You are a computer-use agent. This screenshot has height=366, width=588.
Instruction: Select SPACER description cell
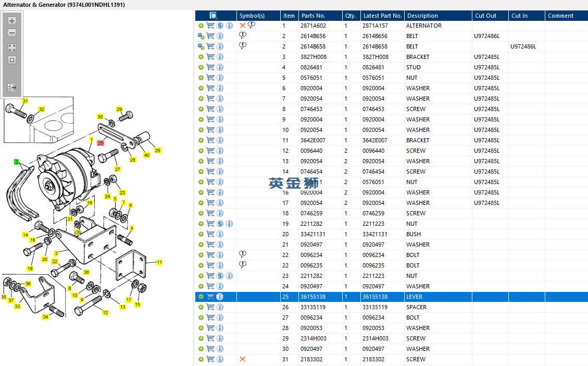[416, 307]
